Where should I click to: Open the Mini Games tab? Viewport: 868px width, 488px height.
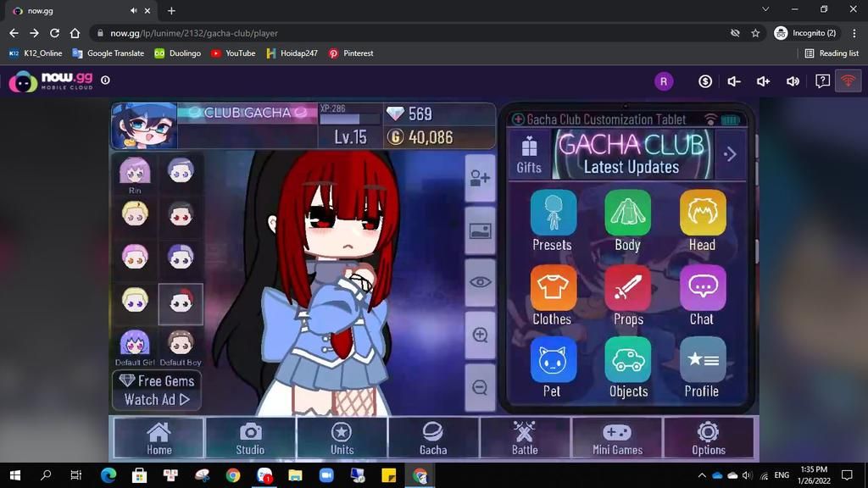pos(617,438)
